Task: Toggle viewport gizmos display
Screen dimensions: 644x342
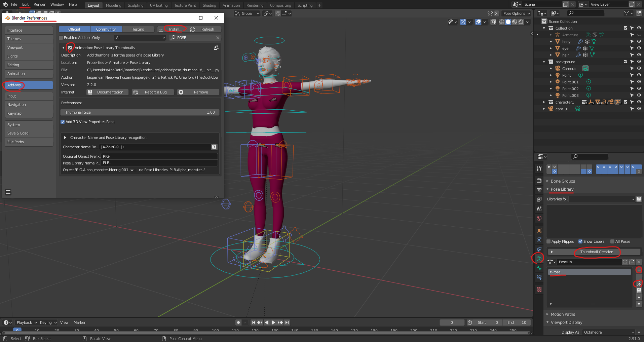Action: (x=463, y=22)
